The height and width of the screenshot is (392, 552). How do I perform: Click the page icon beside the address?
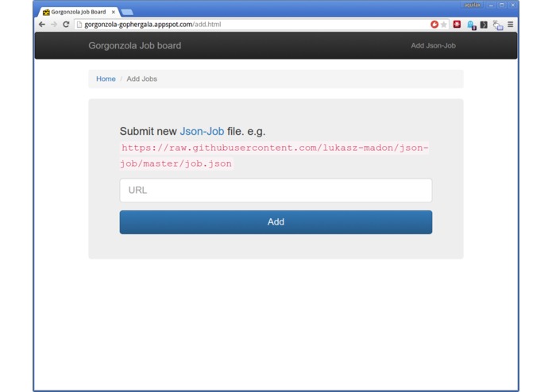coord(79,25)
